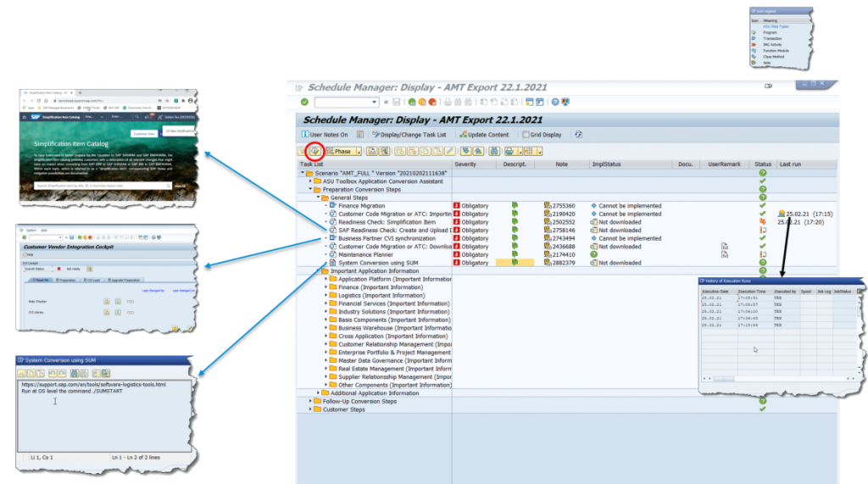Click Find binoculars icon in System Conversion using SUM window
This screenshot has width=868, height=484.
point(75,373)
